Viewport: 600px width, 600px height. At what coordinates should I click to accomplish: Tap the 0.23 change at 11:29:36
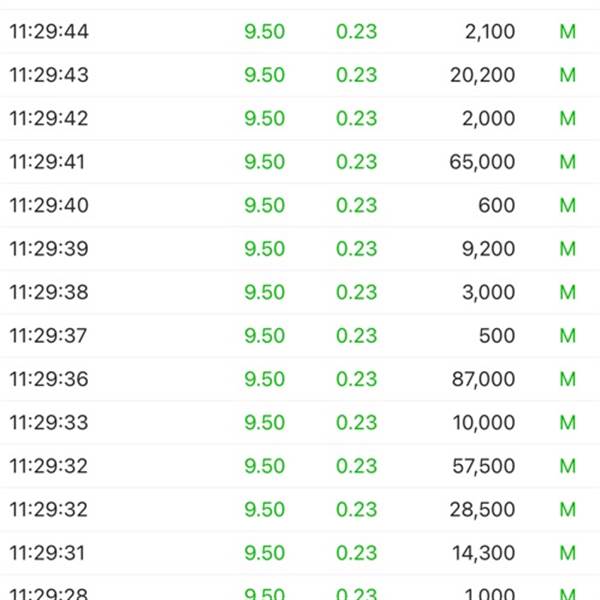357,379
